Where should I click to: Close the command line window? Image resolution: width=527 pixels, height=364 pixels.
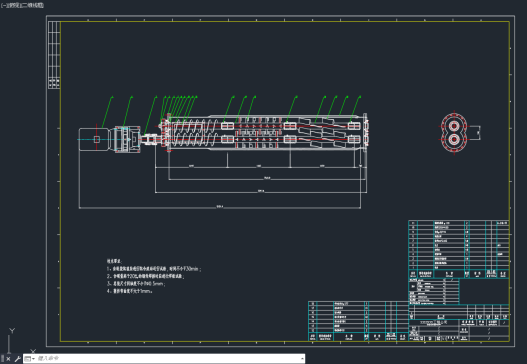[9, 359]
